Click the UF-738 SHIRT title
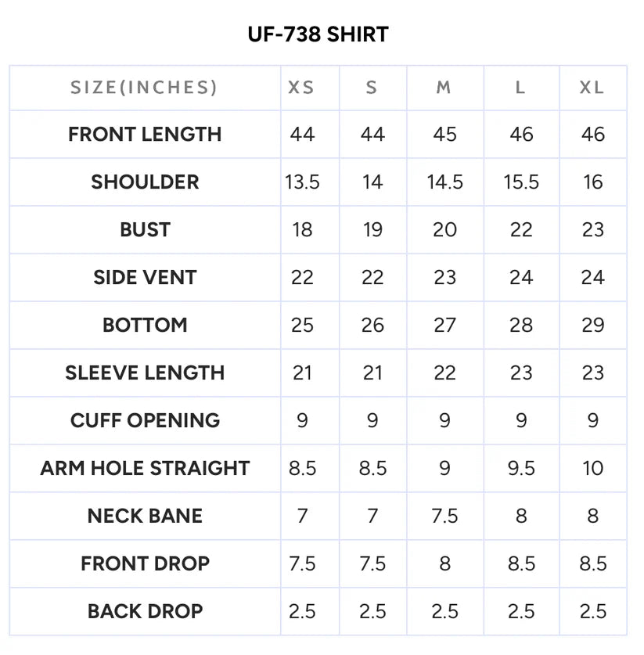 [318, 34]
